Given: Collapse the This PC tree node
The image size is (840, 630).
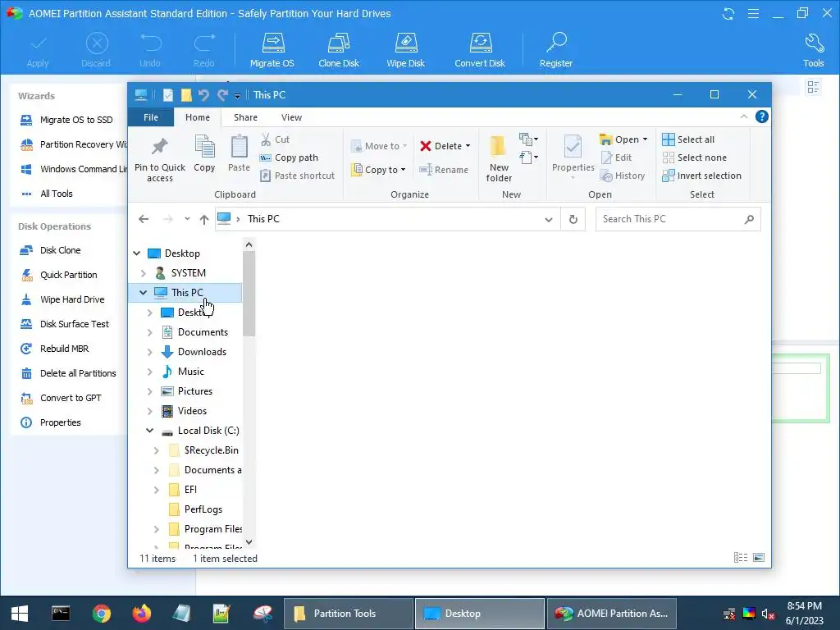Looking at the screenshot, I should [x=143, y=293].
